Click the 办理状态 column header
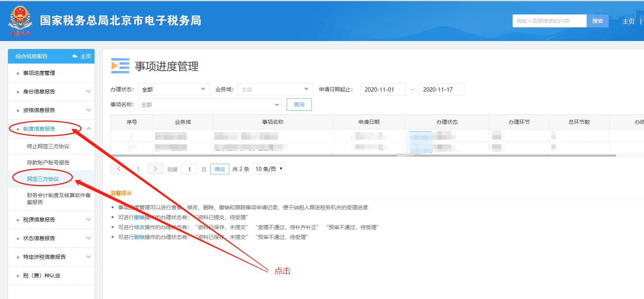644x299 pixels. (x=447, y=122)
